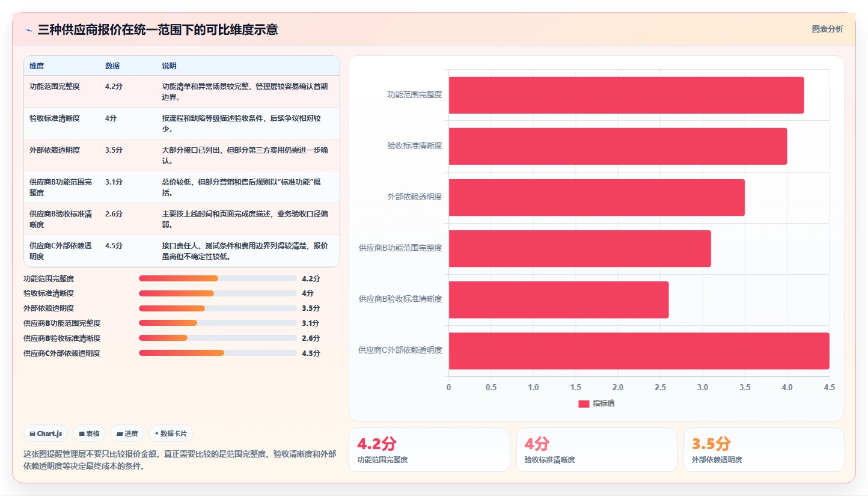Viewport: 868px width, 496px height.
Task: Click the 4.5分 cell in the table
Action: click(114, 245)
